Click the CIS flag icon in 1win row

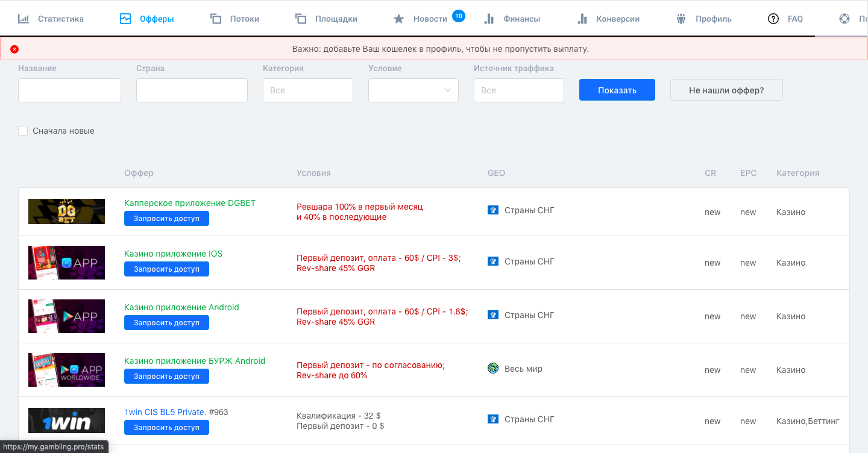tap(493, 419)
